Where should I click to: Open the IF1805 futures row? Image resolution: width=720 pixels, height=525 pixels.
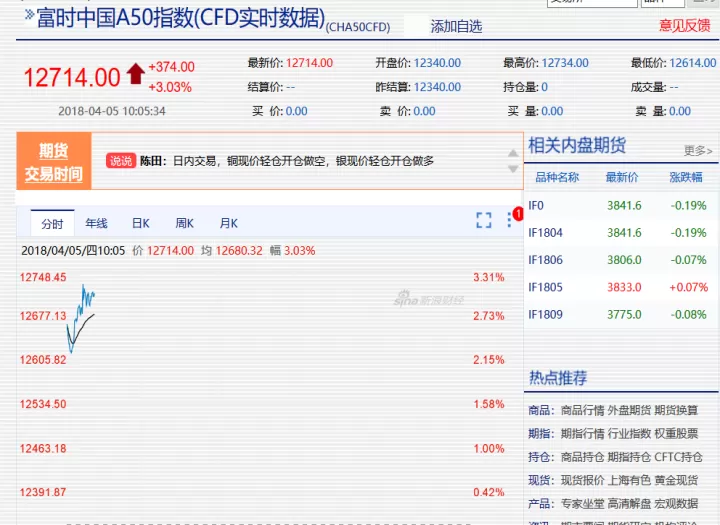(621, 287)
